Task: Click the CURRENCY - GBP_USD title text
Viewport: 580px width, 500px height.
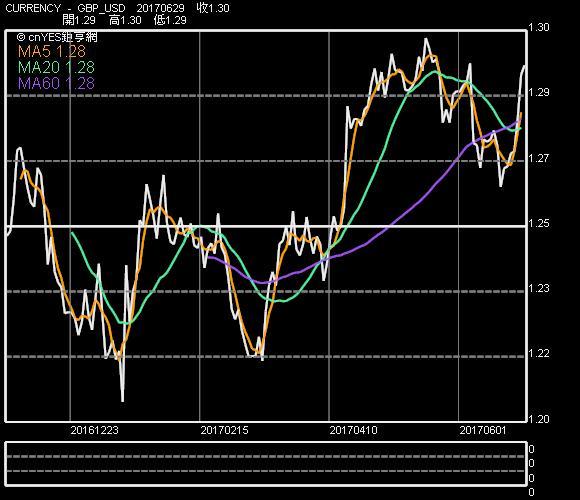Action: point(65,8)
